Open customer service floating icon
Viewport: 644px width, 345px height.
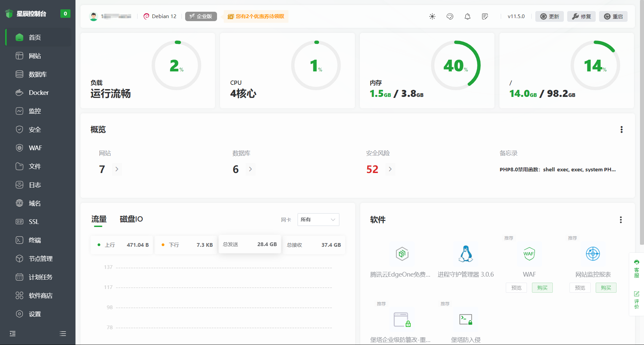636,269
